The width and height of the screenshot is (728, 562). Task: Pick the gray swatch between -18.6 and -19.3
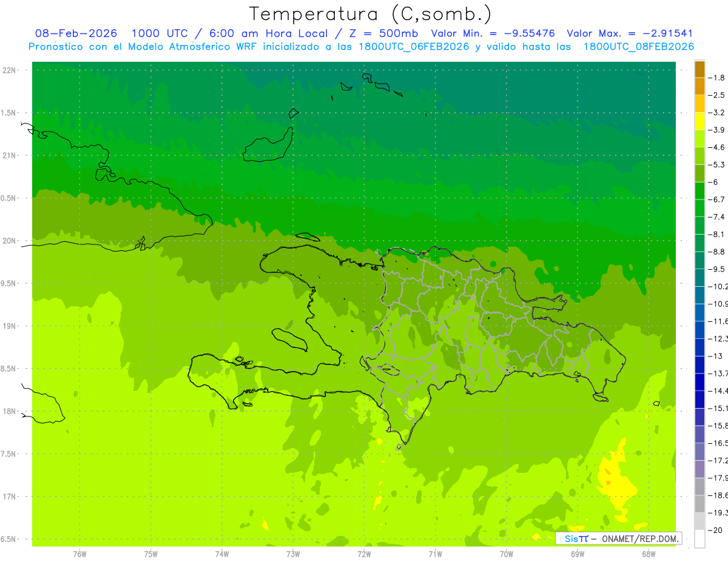[699, 504]
